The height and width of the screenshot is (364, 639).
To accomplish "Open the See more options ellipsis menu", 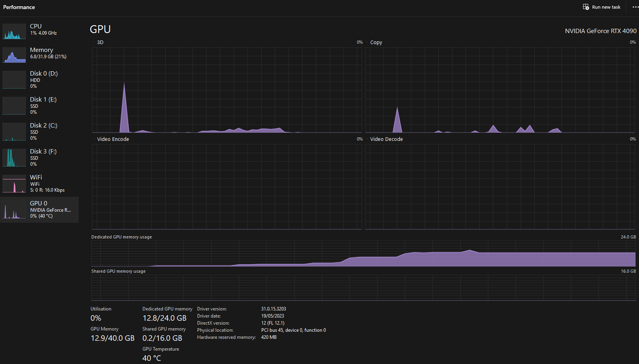I will 635,7.
